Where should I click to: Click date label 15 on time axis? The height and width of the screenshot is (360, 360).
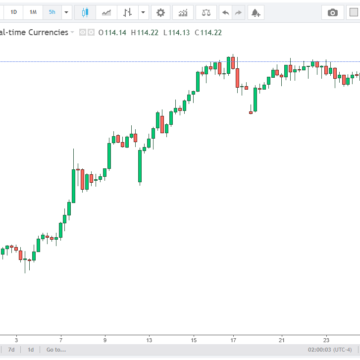pyautogui.click(x=194, y=340)
